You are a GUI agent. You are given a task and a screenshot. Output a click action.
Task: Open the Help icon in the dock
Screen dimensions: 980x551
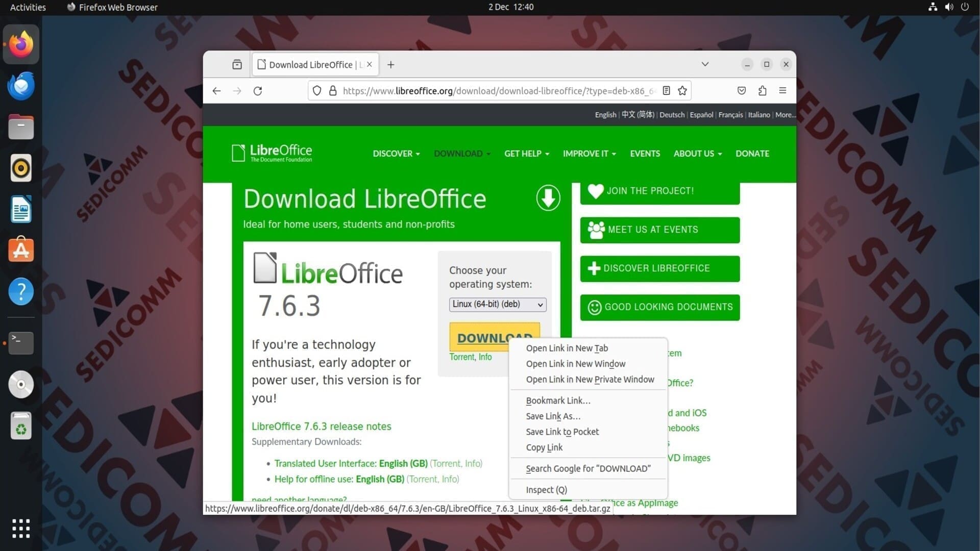(21, 291)
